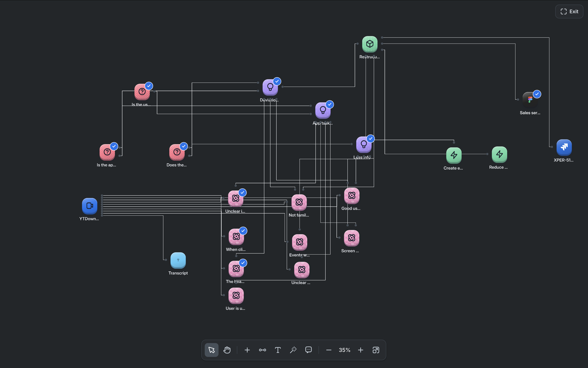The height and width of the screenshot is (368, 588).
Task: Select the When cli... pink node
Action: pyautogui.click(x=236, y=237)
